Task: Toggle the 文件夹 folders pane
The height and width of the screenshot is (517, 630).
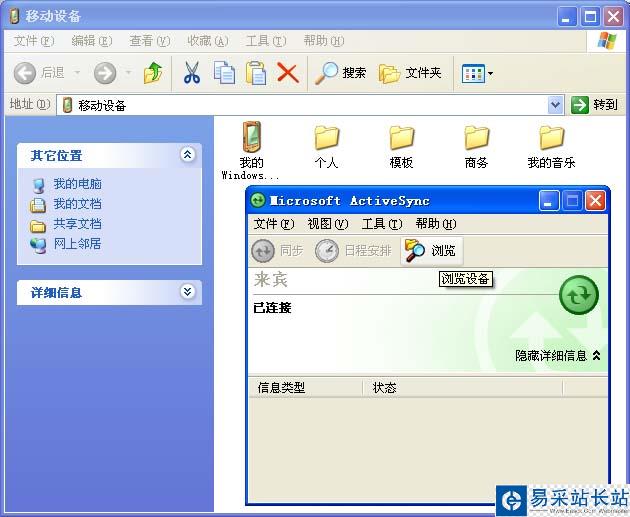Action: coord(410,73)
